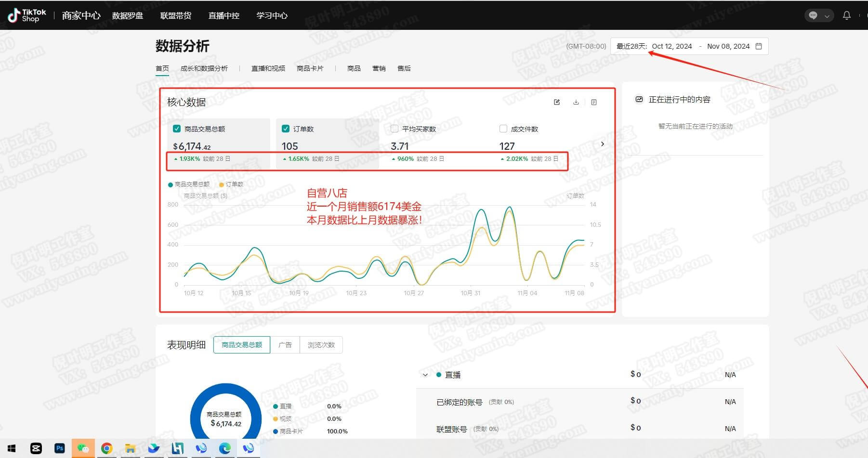
Task: Open Photoshop from the taskbar
Action: point(60,448)
